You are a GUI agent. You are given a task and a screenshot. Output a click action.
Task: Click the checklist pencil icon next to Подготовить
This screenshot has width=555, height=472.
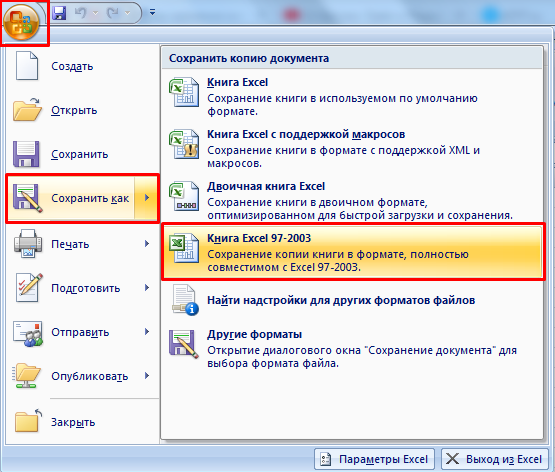(29, 287)
